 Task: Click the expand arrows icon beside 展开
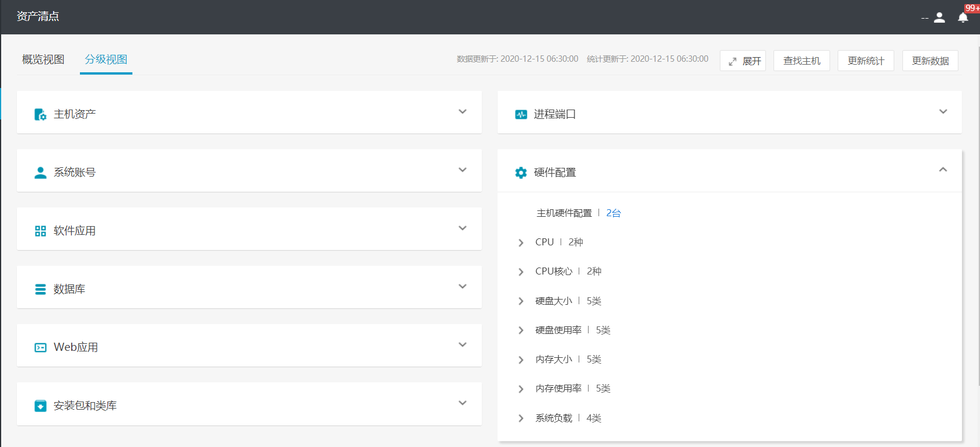click(x=733, y=61)
